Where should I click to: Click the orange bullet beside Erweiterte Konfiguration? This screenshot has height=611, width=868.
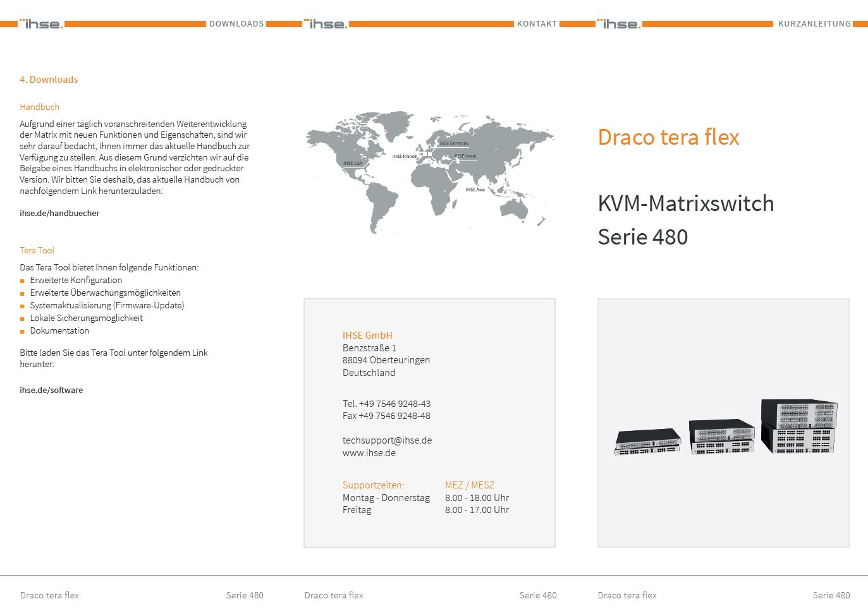pyautogui.click(x=23, y=281)
